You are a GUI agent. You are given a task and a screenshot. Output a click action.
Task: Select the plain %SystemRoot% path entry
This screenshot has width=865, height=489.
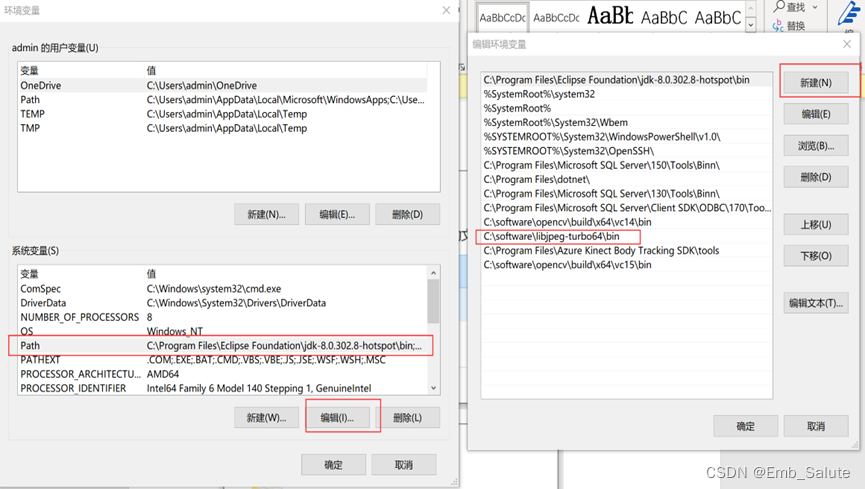(627, 109)
